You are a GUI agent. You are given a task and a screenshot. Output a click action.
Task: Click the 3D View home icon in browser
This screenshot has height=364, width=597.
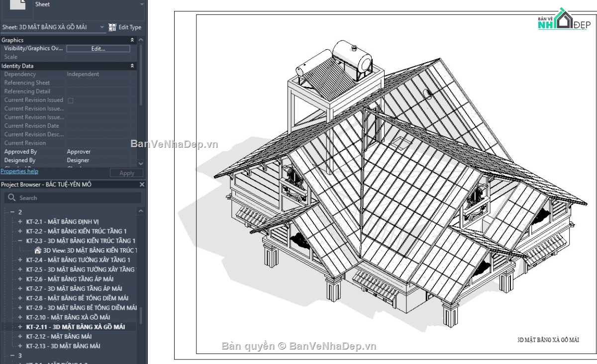click(38, 250)
